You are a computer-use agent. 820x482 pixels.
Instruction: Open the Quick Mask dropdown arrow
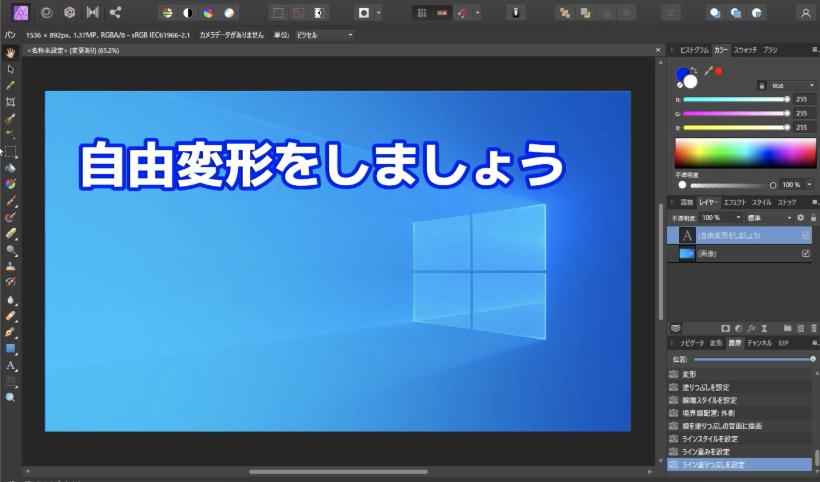click(x=378, y=13)
